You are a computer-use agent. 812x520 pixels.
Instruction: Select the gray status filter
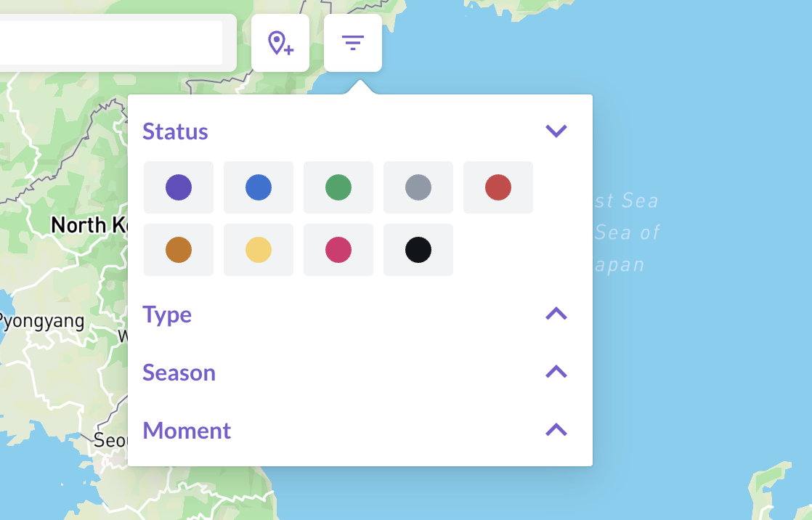coord(418,187)
